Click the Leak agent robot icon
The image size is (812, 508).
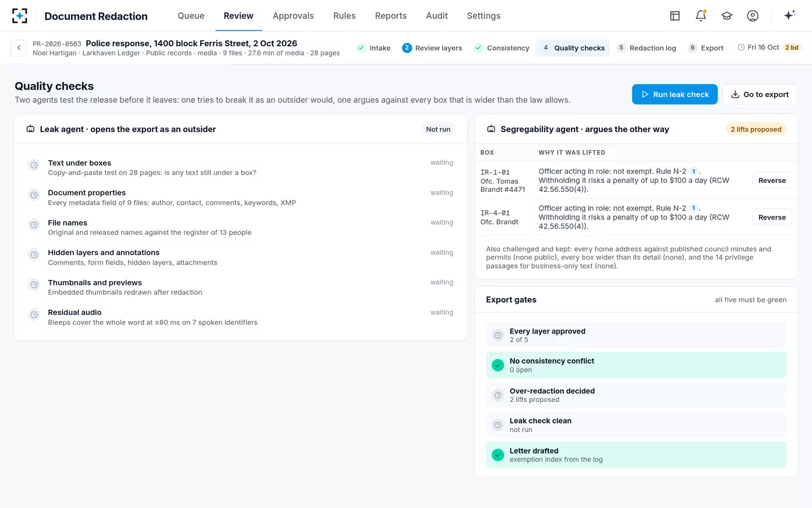pos(30,129)
